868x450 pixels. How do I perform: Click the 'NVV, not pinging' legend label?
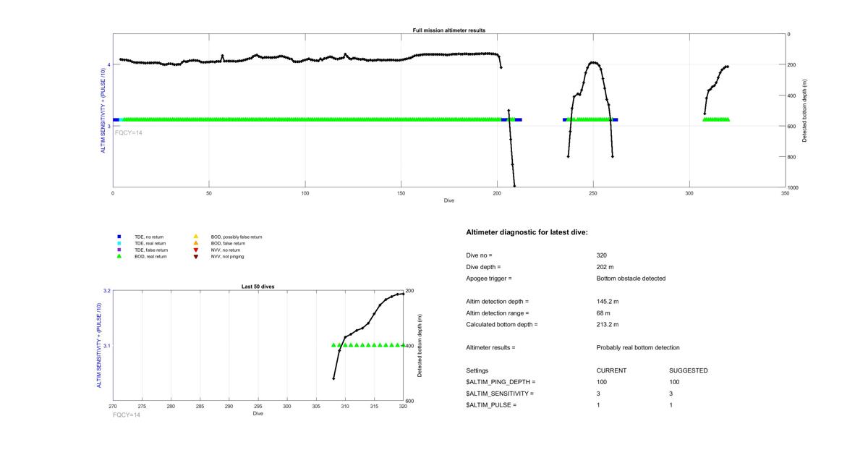coord(228,256)
